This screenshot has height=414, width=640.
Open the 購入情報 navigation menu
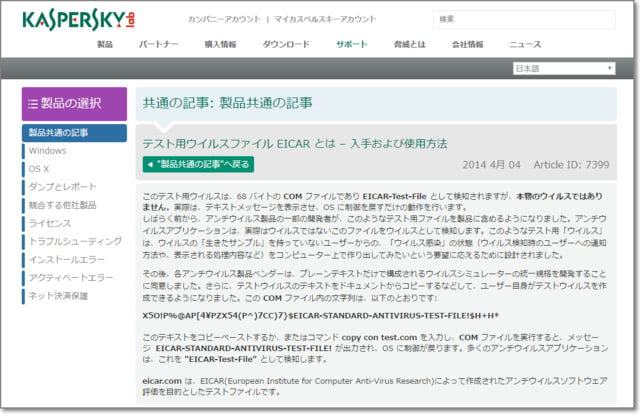click(x=220, y=45)
